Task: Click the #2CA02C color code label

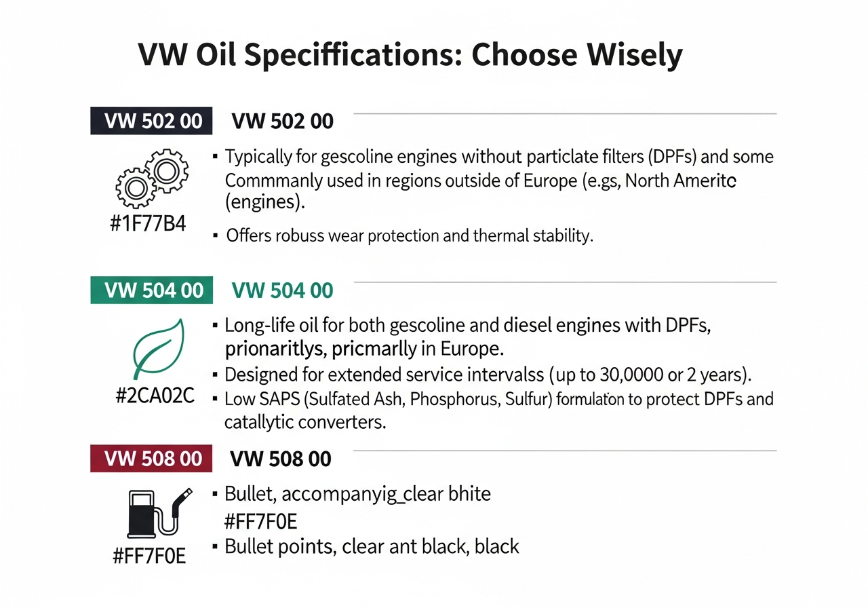Action: 155,396
